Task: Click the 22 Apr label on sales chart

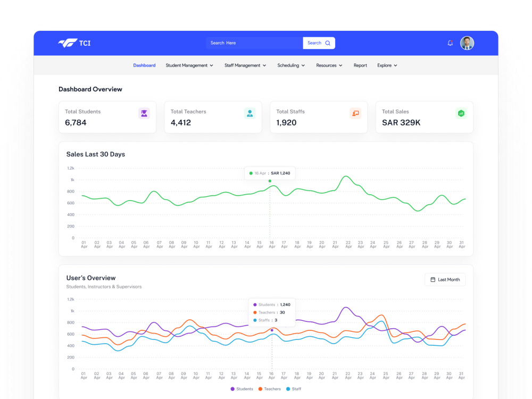Action: click(348, 245)
